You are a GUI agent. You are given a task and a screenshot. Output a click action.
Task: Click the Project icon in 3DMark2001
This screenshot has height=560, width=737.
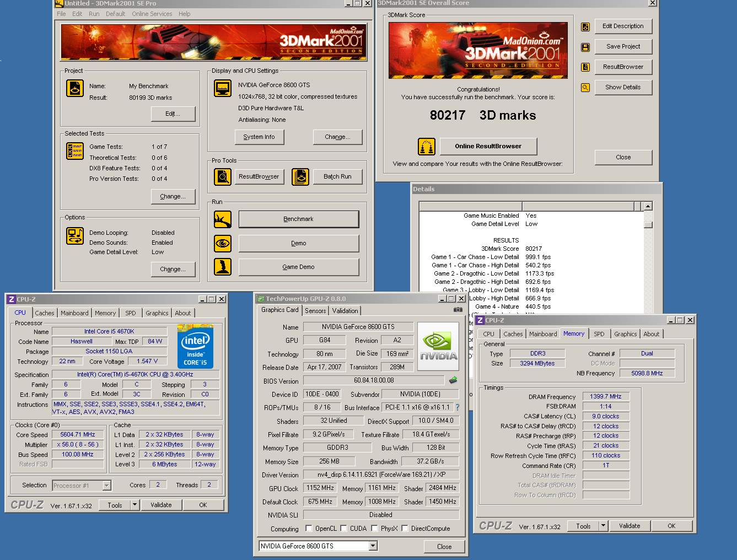(74, 88)
